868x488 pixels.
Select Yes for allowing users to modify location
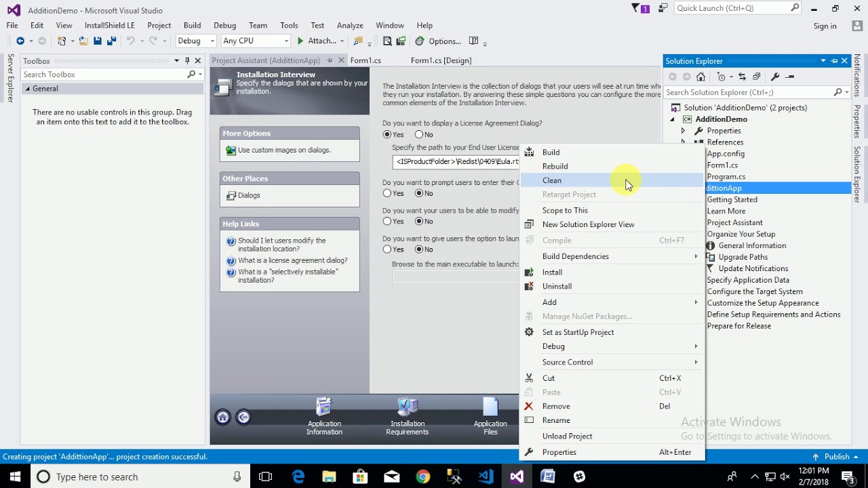(x=387, y=221)
